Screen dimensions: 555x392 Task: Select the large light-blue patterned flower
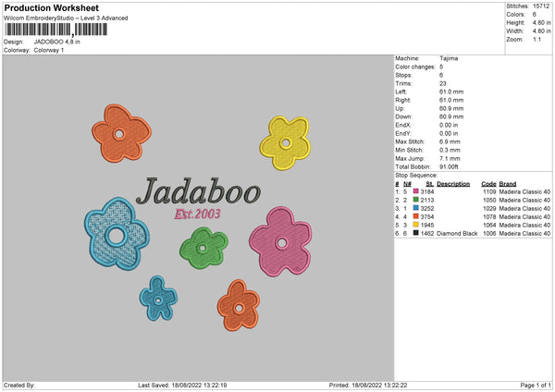click(x=117, y=234)
